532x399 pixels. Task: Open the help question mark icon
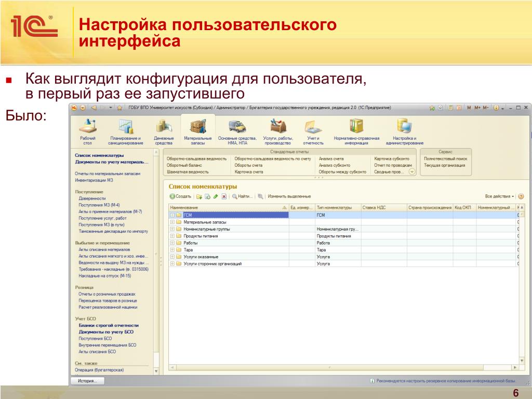coord(521,196)
